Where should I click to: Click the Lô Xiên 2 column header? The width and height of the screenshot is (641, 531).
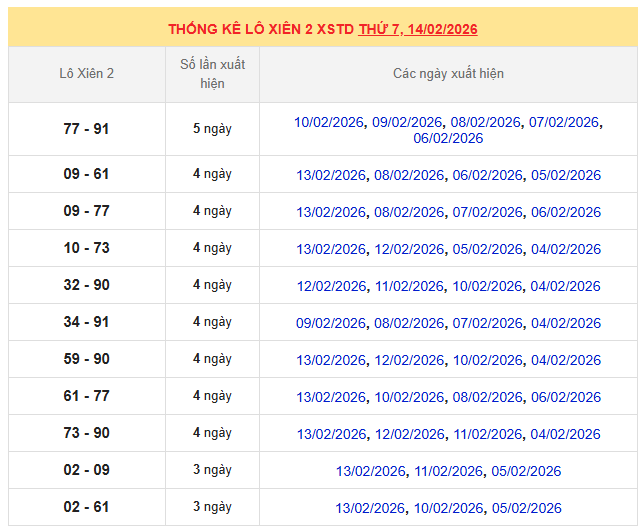point(87,74)
